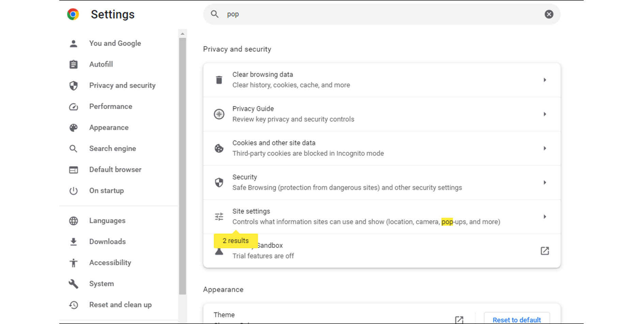Open the Autofill section in sidebar
Image resolution: width=644 pixels, height=324 pixels.
(101, 64)
